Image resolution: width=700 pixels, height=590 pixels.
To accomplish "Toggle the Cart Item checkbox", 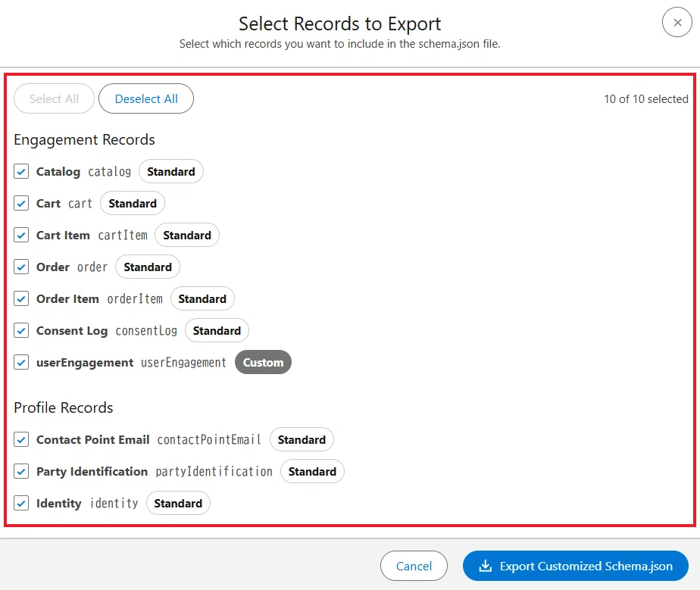I will (21, 235).
